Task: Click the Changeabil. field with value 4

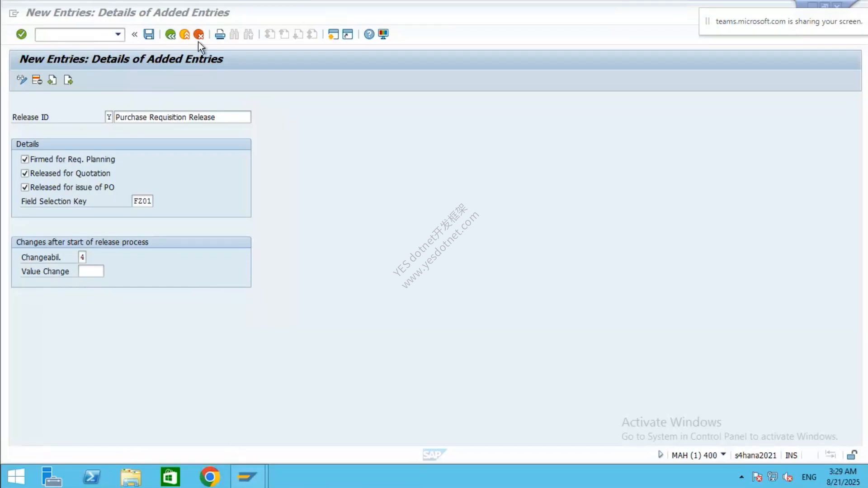Action: (x=82, y=257)
